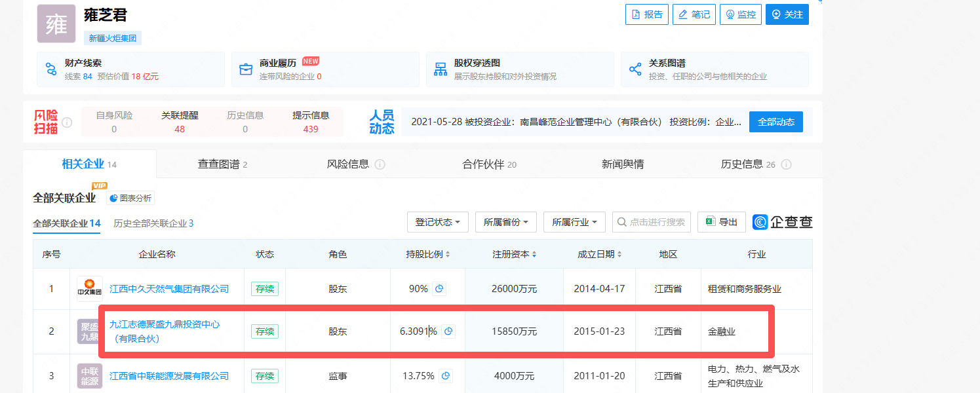Open the 新疆火炬集团 tag
The width and height of the screenshot is (980, 393).
tap(113, 39)
